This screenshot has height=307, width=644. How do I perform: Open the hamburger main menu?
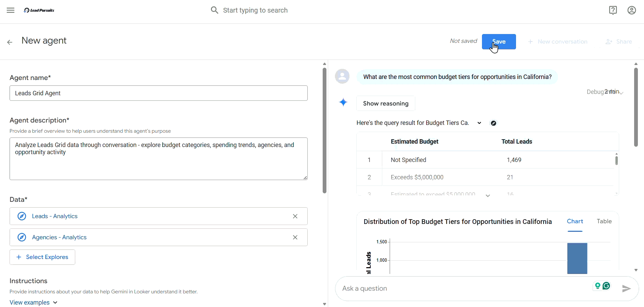[11, 10]
